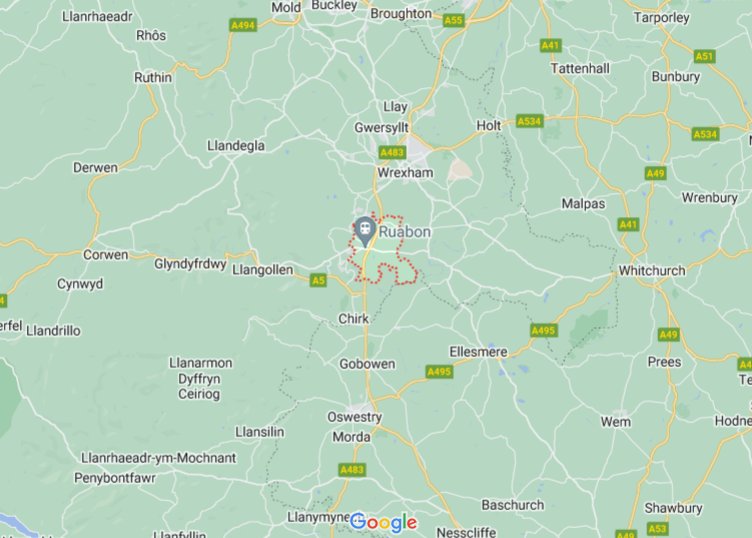Click the A55 road shield near Broughton

tap(453, 20)
